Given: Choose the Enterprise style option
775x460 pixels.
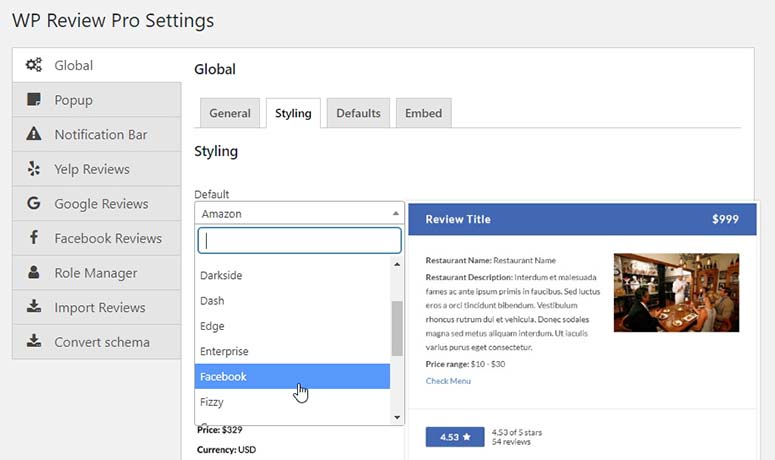Looking at the screenshot, I should coord(292,351).
